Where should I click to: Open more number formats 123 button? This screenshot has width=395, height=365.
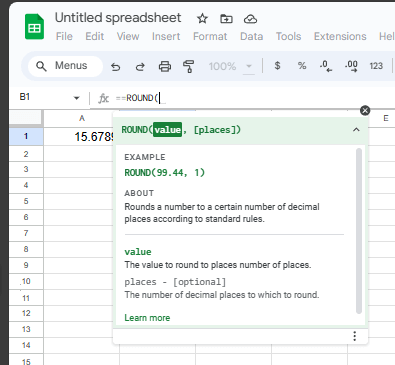point(376,66)
